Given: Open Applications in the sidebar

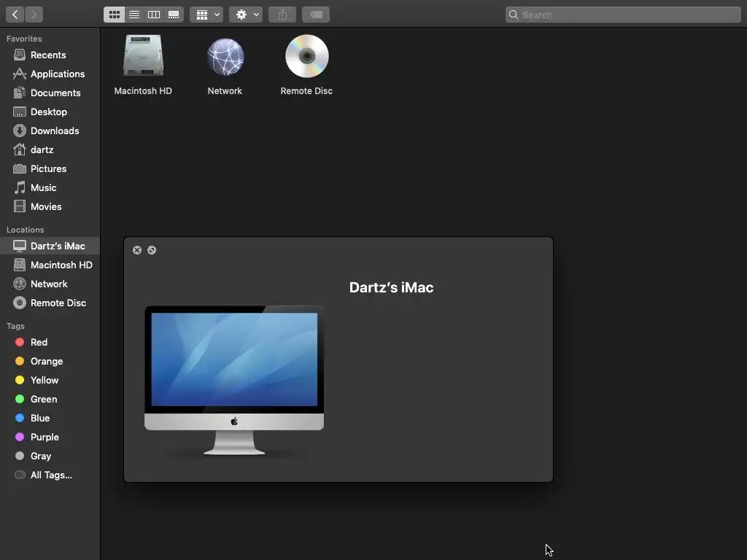Looking at the screenshot, I should [x=50, y=74].
